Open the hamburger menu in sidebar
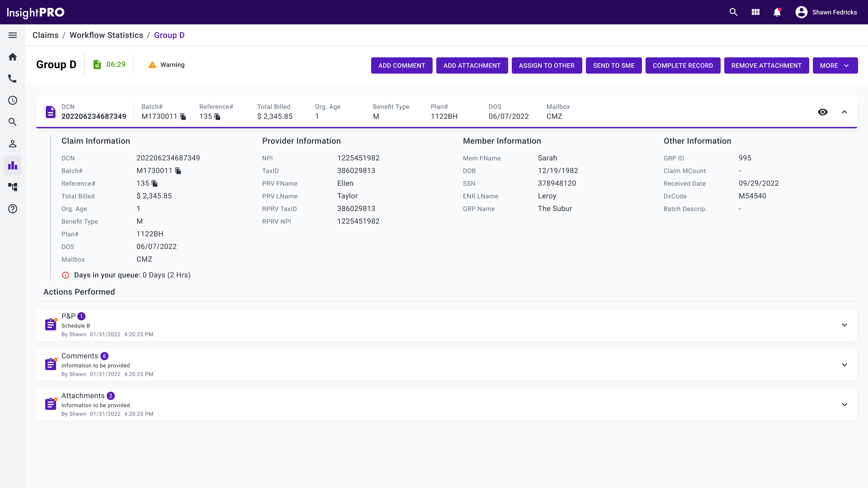The width and height of the screenshot is (868, 488). [x=12, y=35]
